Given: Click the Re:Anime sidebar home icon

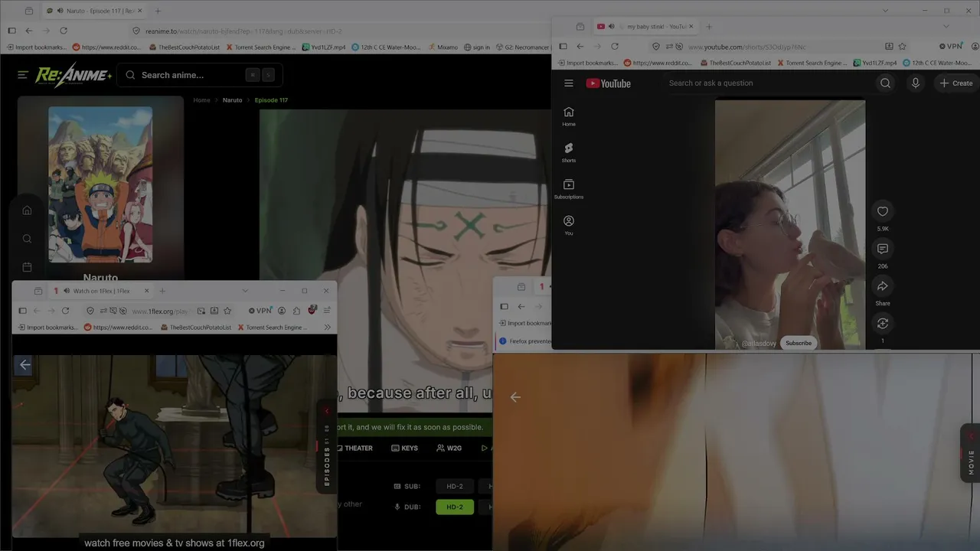Looking at the screenshot, I should pos(27,210).
